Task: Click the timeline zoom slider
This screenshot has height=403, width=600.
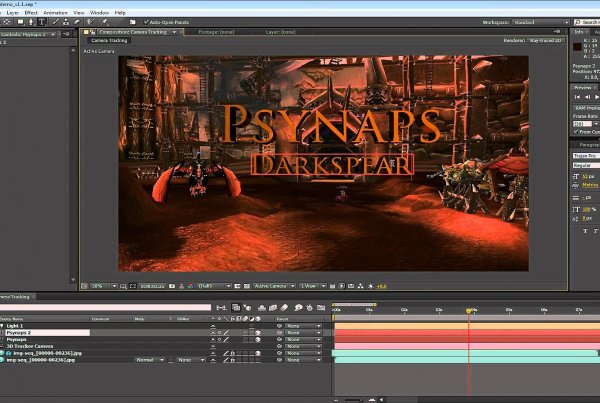Action: point(353,400)
